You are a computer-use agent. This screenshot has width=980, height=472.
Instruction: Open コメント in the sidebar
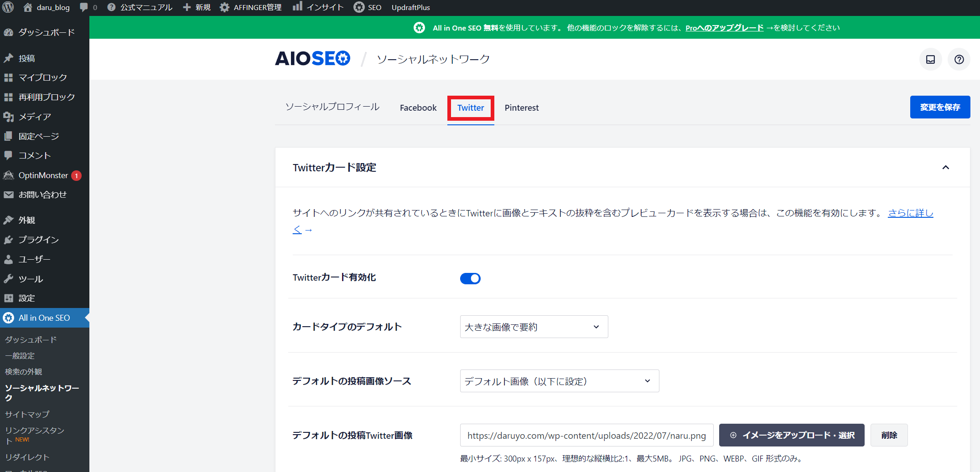point(45,155)
